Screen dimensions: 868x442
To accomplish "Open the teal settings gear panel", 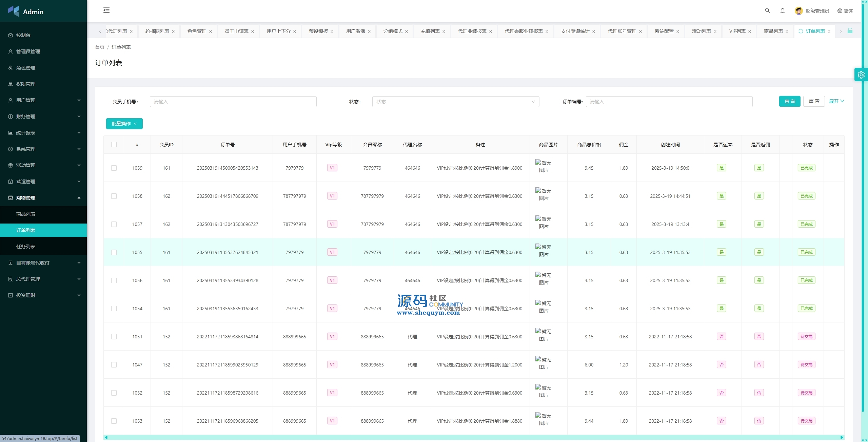I will coord(861,75).
